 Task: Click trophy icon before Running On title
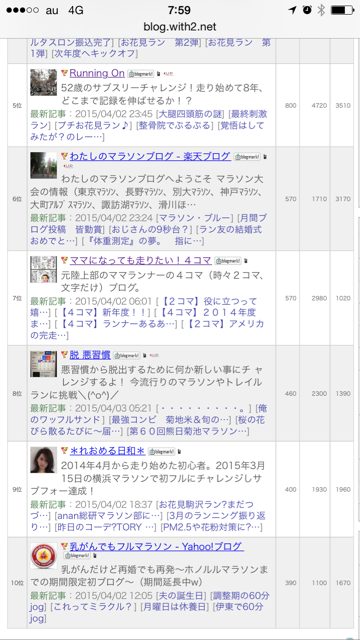64,73
